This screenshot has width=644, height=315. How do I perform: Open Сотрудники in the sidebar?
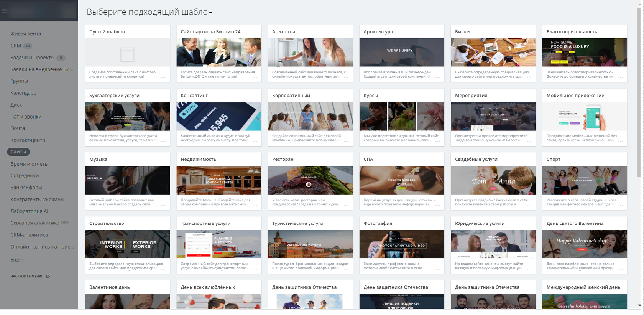(x=25, y=175)
